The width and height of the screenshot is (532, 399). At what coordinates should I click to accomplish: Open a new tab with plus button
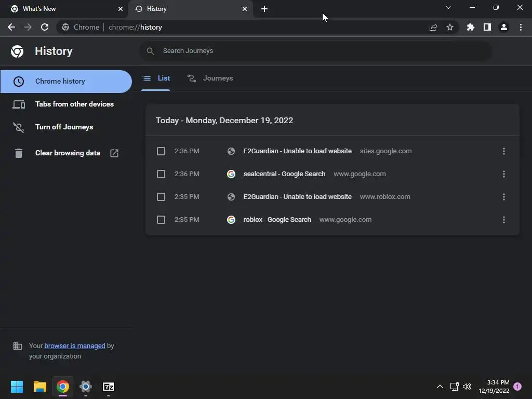pyautogui.click(x=264, y=9)
